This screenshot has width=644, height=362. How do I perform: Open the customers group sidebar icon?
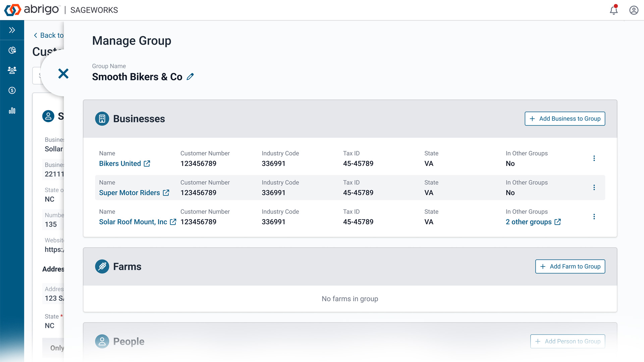12,70
